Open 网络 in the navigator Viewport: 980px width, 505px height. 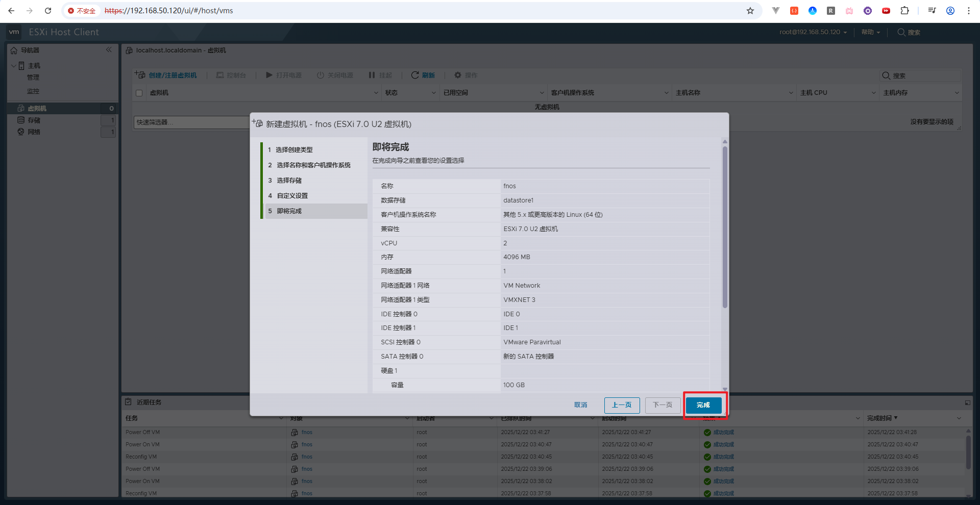point(34,132)
